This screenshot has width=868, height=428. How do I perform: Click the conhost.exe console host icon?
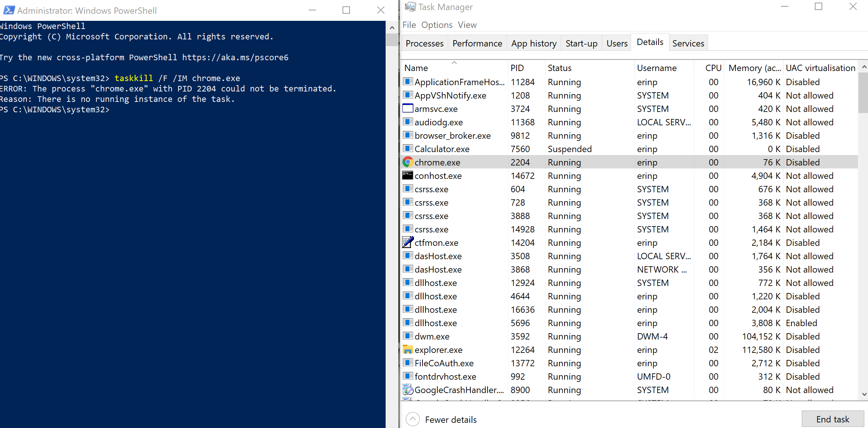pyautogui.click(x=408, y=176)
